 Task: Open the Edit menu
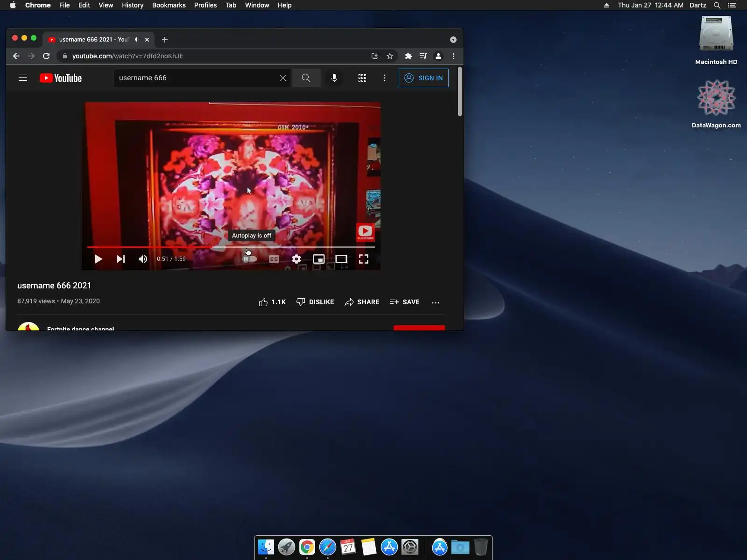(x=84, y=5)
